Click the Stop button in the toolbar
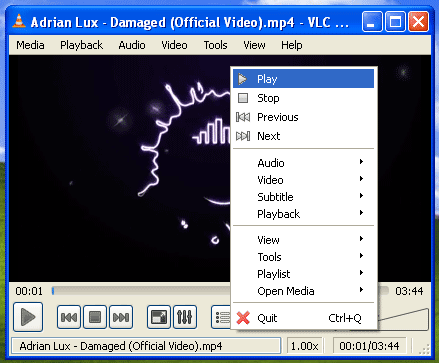The image size is (439, 363). [95, 317]
